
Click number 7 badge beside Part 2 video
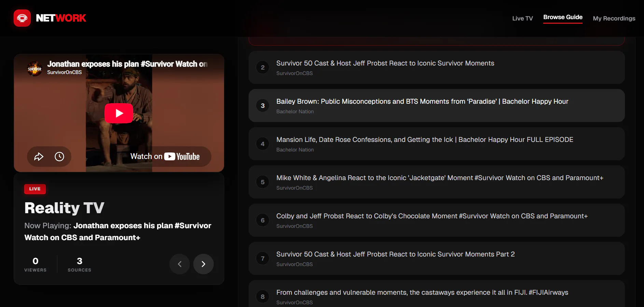pyautogui.click(x=263, y=259)
